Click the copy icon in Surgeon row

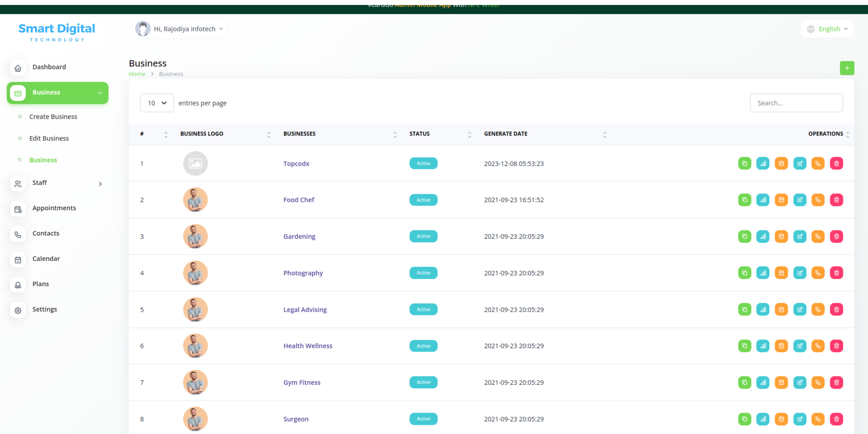[x=745, y=419]
